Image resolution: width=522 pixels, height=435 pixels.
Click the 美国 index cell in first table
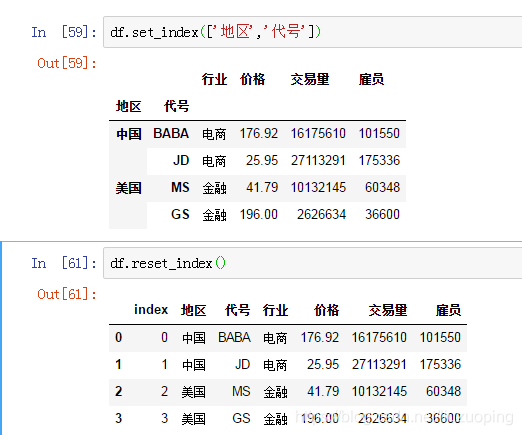point(129,188)
